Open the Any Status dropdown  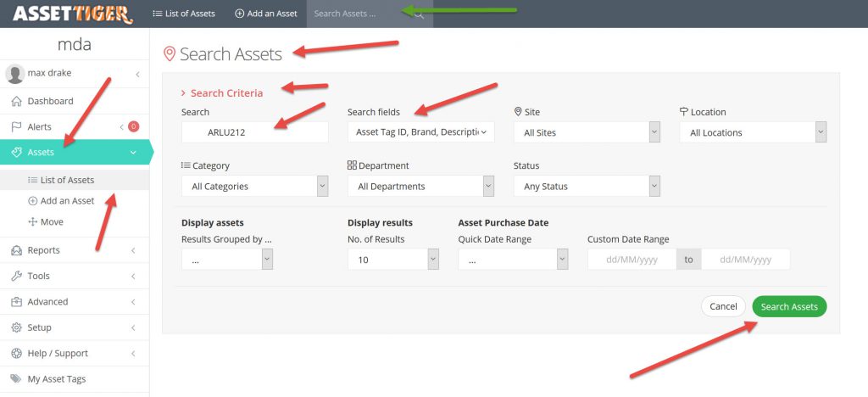587,186
